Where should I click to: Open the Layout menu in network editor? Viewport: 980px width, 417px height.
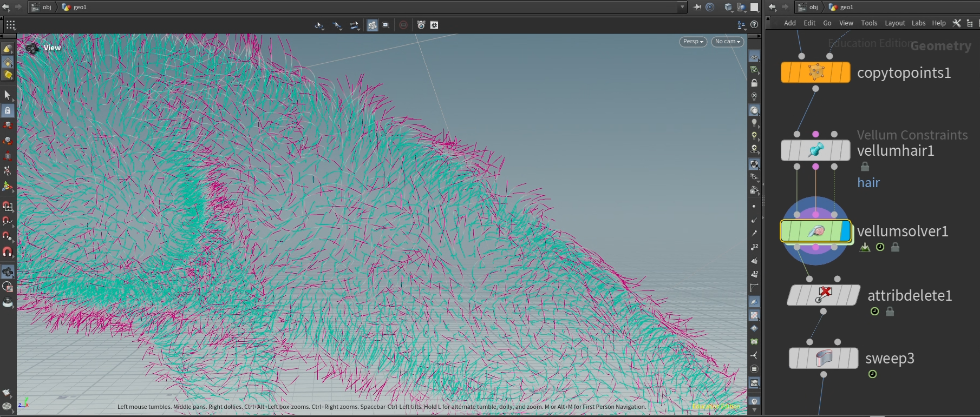pos(894,23)
